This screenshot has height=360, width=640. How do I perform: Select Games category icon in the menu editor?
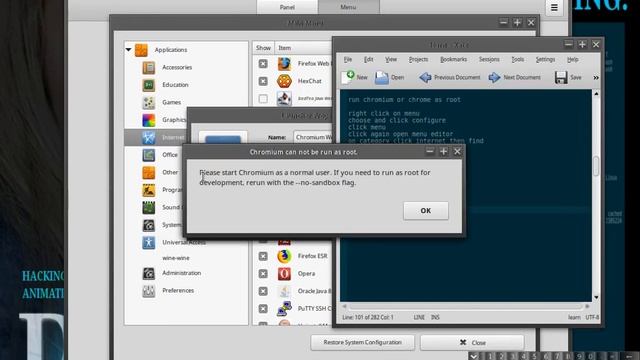[149, 102]
